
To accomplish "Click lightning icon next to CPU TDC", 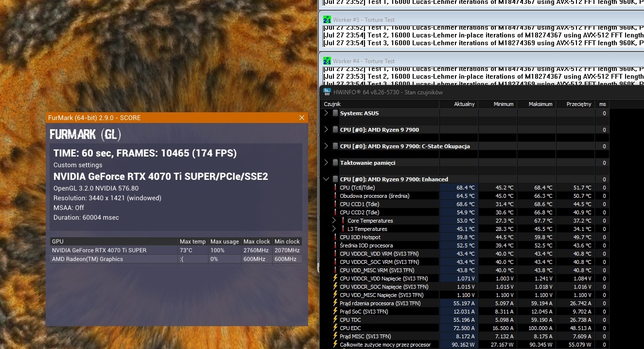I will click(x=335, y=320).
